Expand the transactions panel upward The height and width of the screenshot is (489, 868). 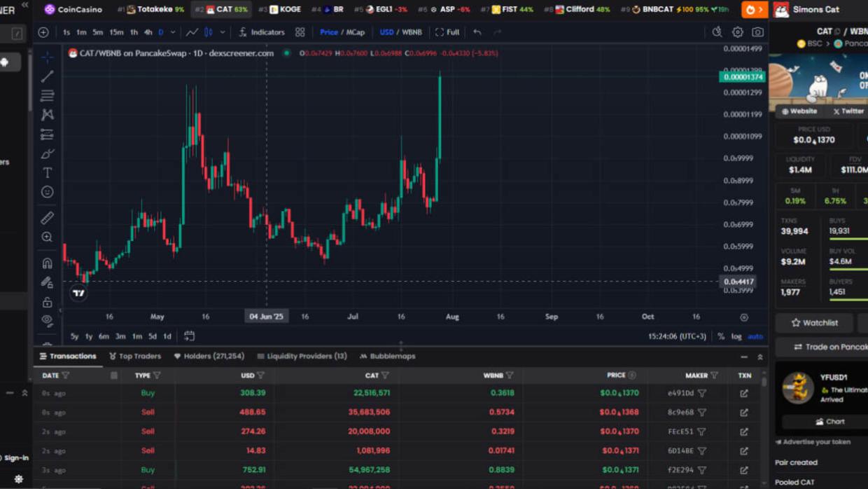pyautogui.click(x=760, y=357)
